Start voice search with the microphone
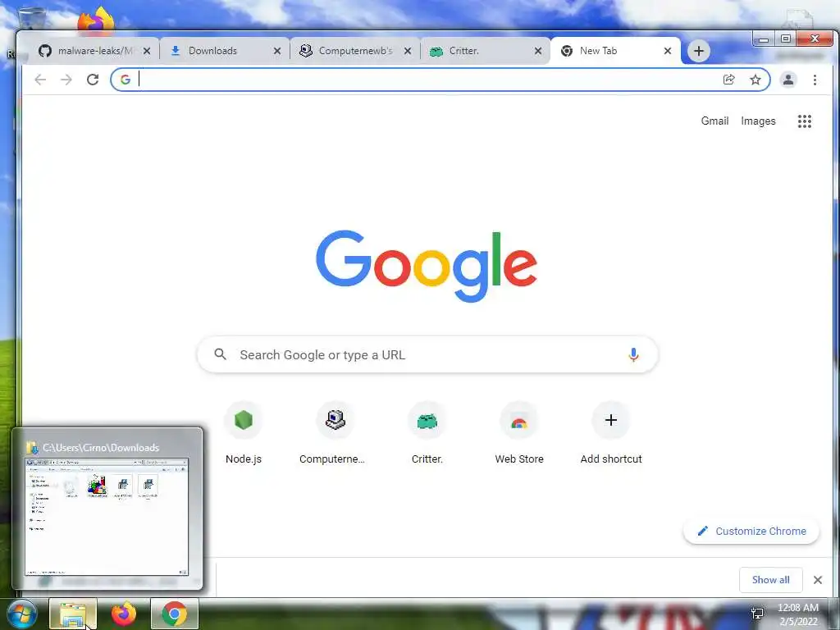The height and width of the screenshot is (630, 840). tap(633, 354)
